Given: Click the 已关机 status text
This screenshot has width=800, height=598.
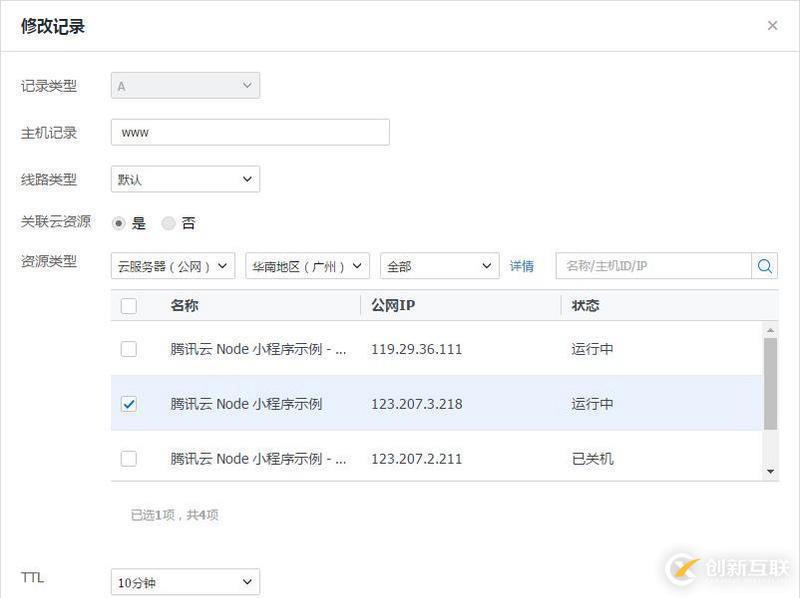Looking at the screenshot, I should [592, 459].
